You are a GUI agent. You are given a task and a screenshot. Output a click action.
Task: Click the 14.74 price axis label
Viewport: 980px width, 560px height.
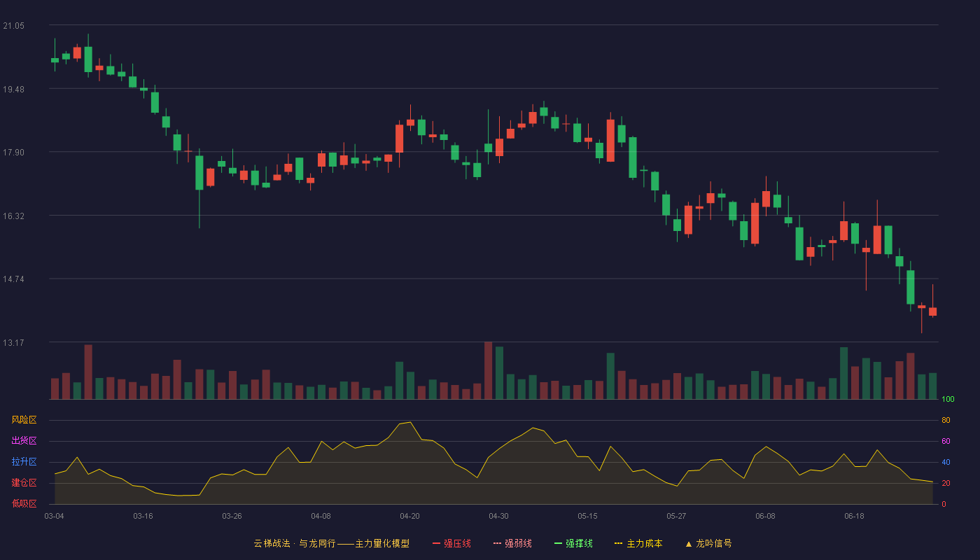click(13, 279)
